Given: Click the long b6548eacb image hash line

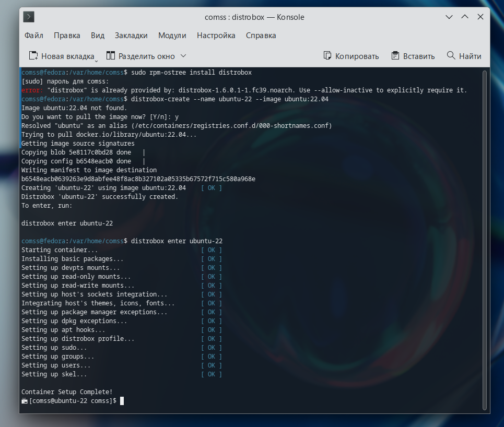Looking at the screenshot, I should (x=138, y=179).
